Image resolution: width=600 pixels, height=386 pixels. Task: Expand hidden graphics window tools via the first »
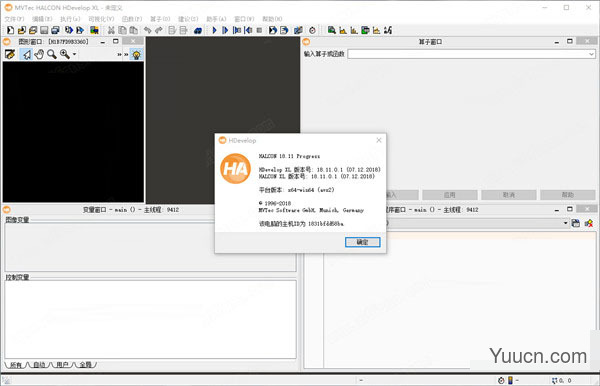(119, 55)
